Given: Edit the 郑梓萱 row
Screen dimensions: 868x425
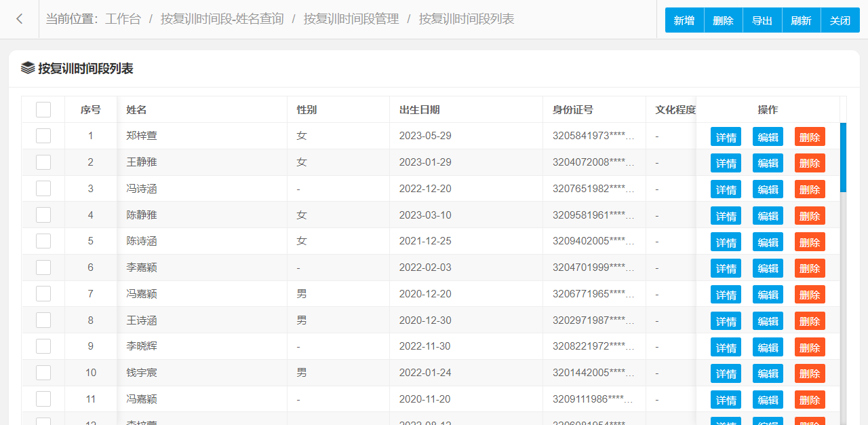Looking at the screenshot, I should [x=768, y=136].
